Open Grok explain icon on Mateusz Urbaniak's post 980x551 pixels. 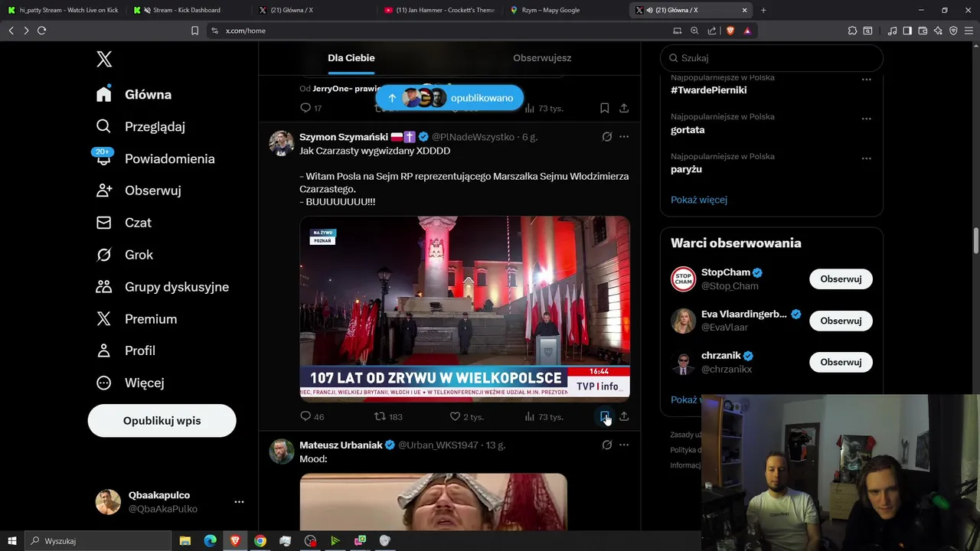pos(606,445)
